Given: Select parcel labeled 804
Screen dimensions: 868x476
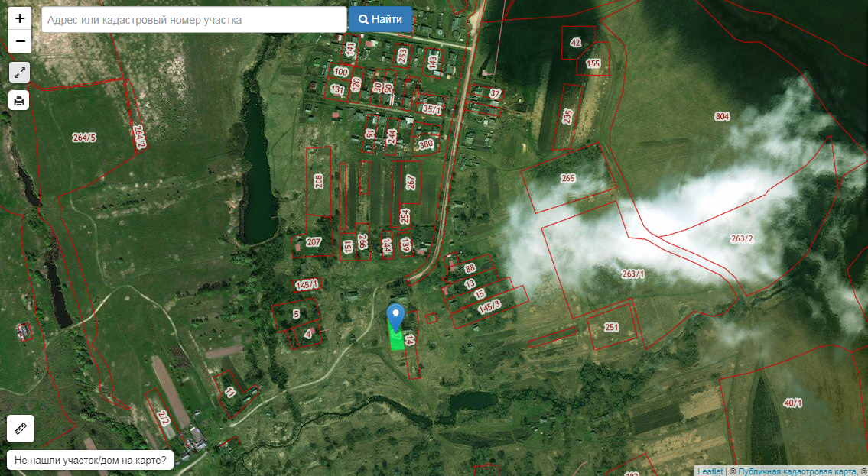Looking at the screenshot, I should pyautogui.click(x=722, y=117).
